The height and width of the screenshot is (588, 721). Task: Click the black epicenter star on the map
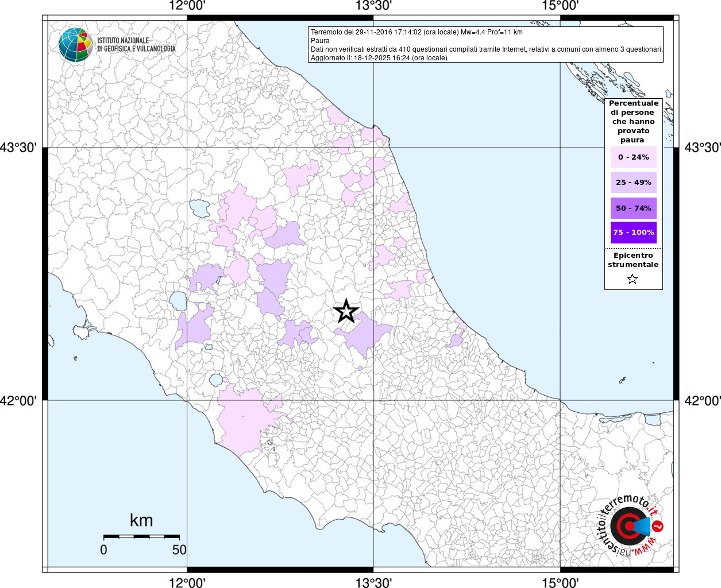346,311
